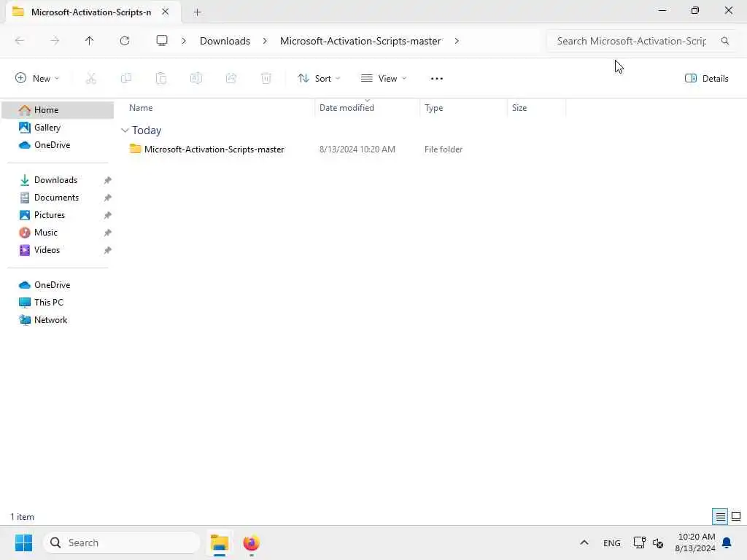Toggle the Details pane

tap(706, 78)
